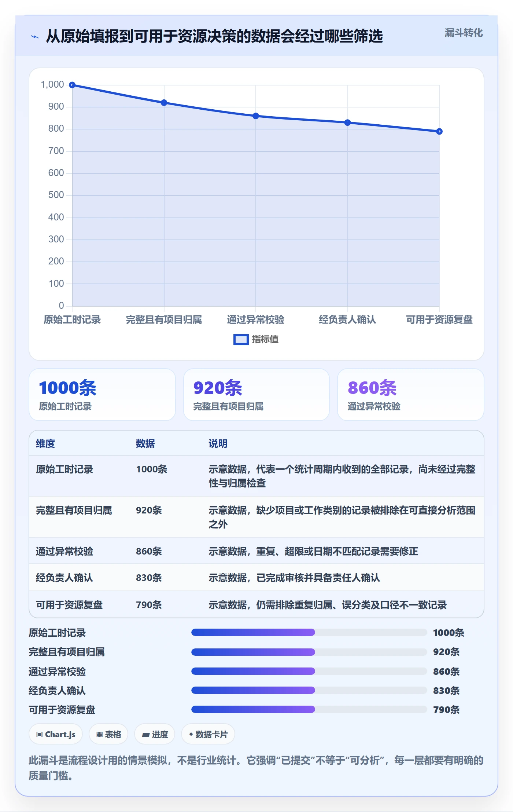Click the 1000条 value next to the progress bar
513x812 pixels.
449,633
